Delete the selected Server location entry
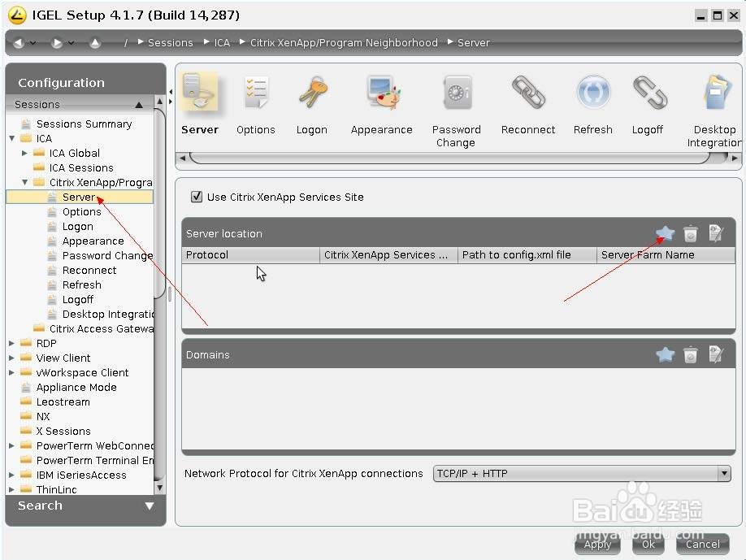 pyautogui.click(x=691, y=233)
